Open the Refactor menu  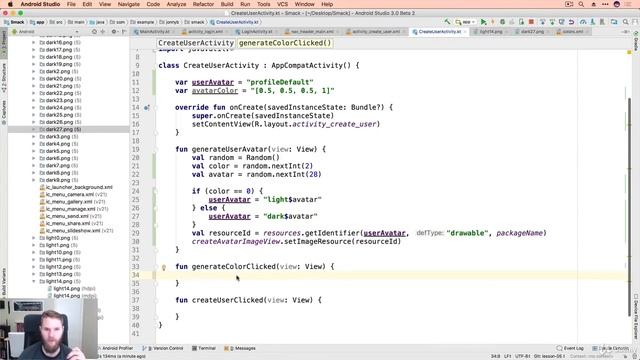coord(203,4)
